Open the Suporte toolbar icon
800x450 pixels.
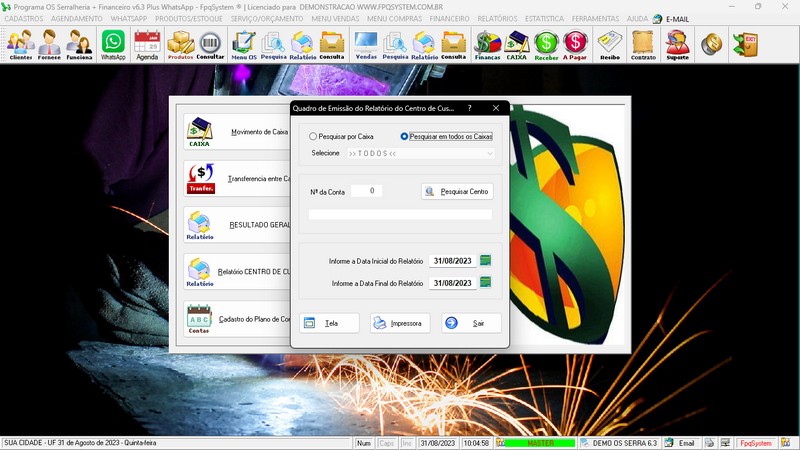click(677, 44)
